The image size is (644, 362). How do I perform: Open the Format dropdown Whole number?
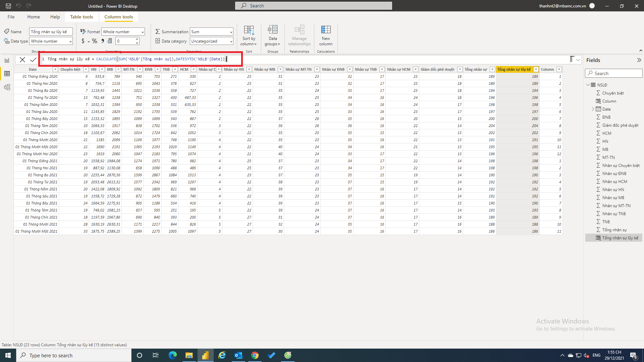pos(123,32)
